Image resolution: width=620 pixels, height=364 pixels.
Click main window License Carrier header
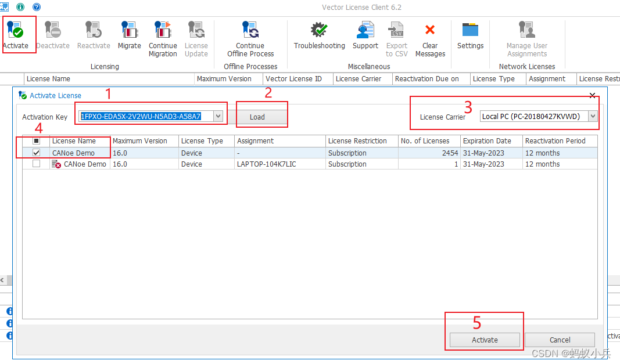[x=363, y=78]
